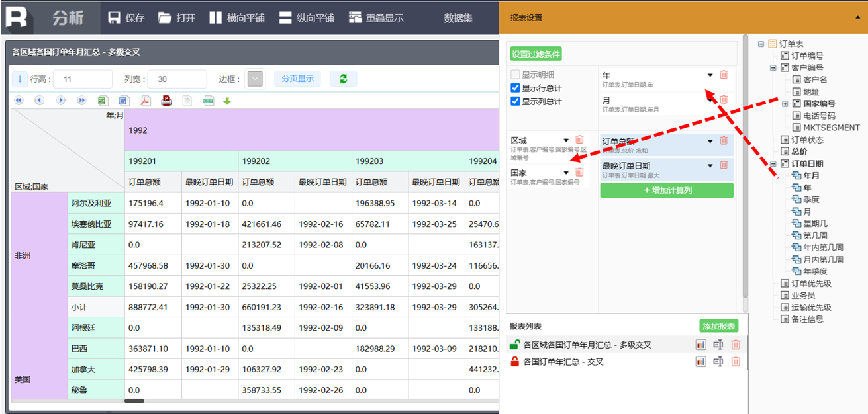Toggle the 显示行总计 checkbox

[516, 88]
